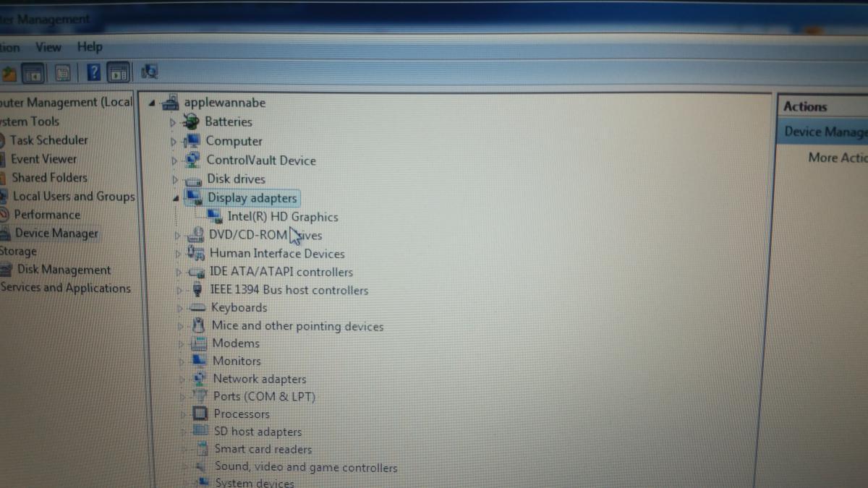
Task: Open Disk Management under Storage
Action: point(64,270)
